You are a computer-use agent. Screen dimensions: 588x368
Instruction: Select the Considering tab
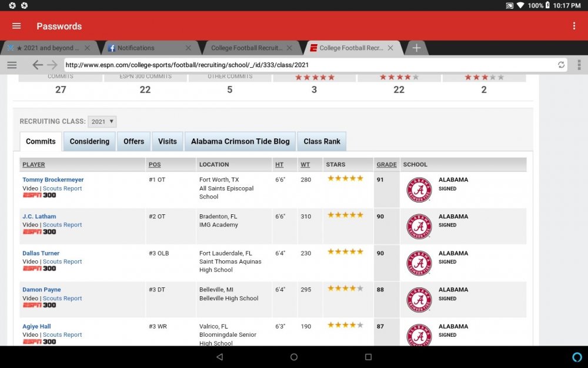point(89,141)
